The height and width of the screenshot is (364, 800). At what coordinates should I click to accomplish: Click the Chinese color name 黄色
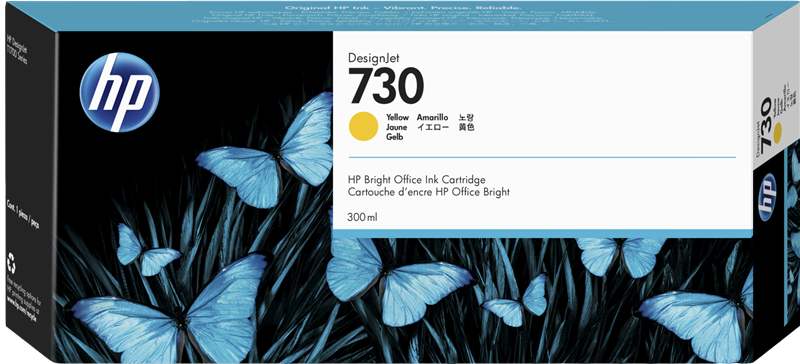click(x=467, y=128)
